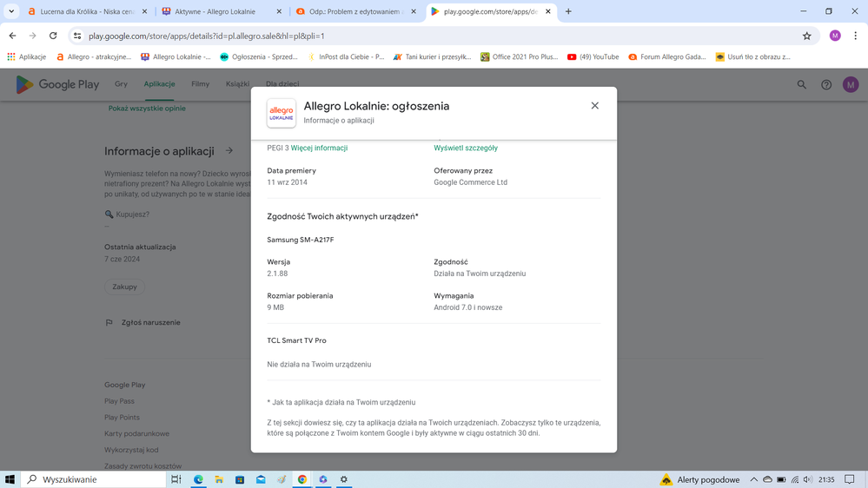Viewport: 868px width, 488px height.
Task: Open the Wyświetl szczegóły link
Action: coord(466,148)
